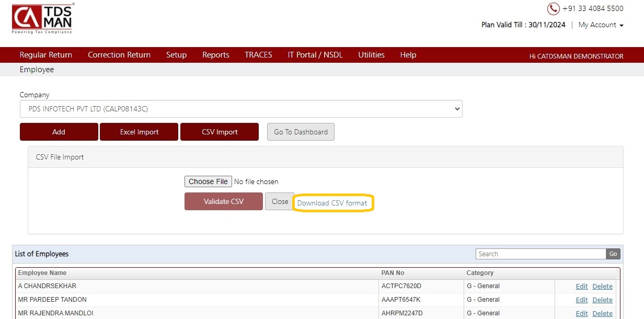
Task: Open the My Account dropdown
Action: pos(601,25)
